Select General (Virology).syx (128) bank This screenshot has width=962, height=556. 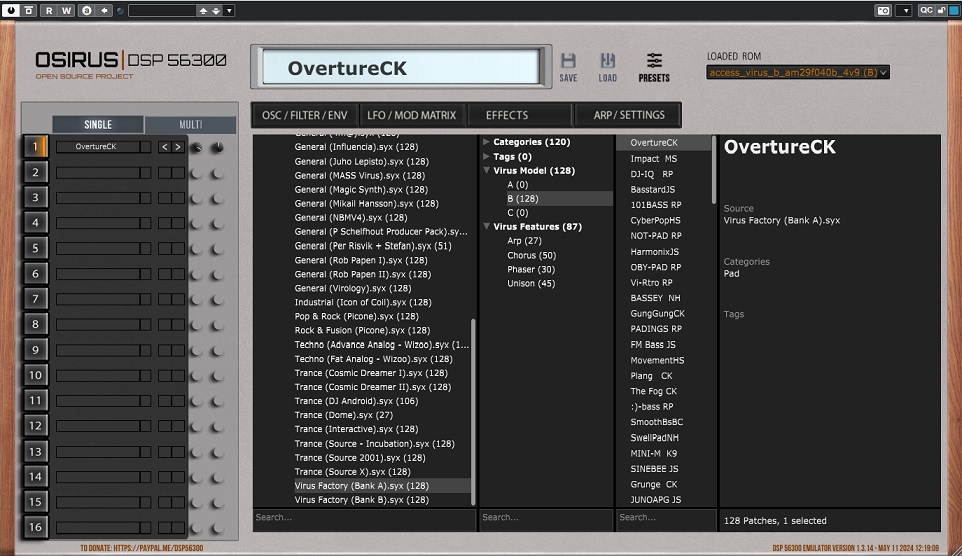pyautogui.click(x=353, y=288)
